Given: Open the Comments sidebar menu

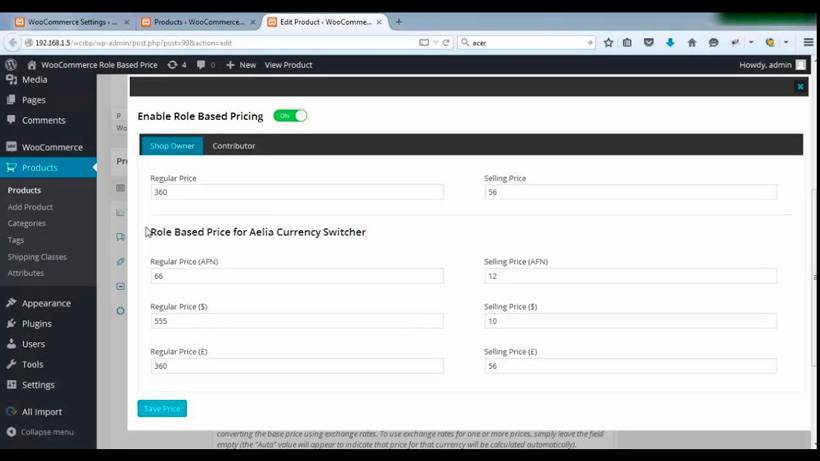Looking at the screenshot, I should coord(43,120).
